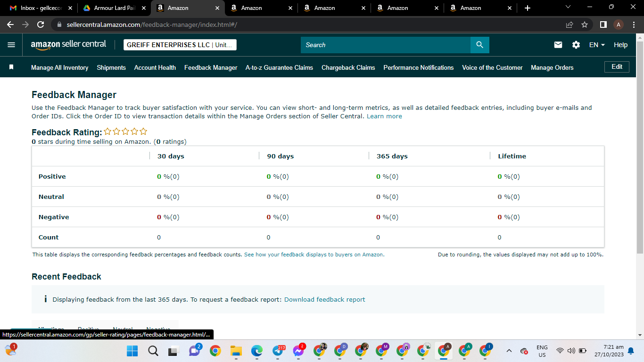Open Voice of the Customer

[x=492, y=67]
